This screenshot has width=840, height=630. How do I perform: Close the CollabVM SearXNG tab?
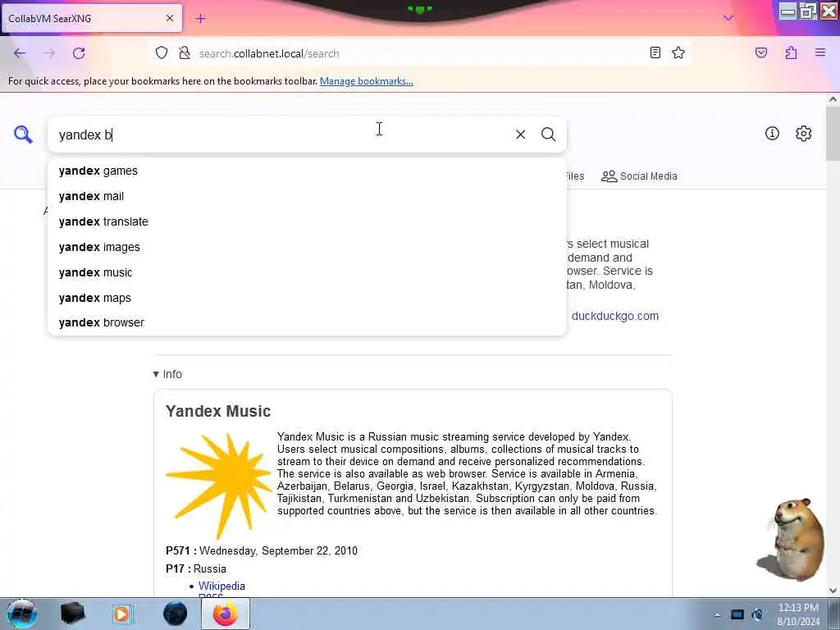click(170, 18)
